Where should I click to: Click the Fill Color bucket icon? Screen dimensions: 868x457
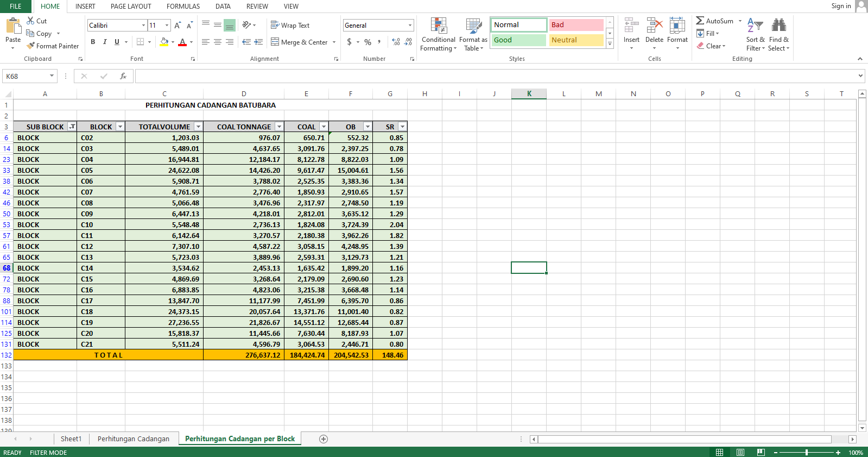[164, 42]
